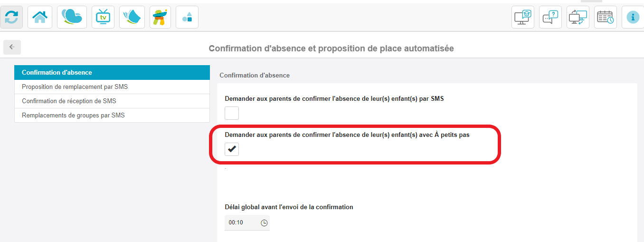Screen dimensions: 644x242
Task: Go to the home page icon
Action: coord(40,17)
